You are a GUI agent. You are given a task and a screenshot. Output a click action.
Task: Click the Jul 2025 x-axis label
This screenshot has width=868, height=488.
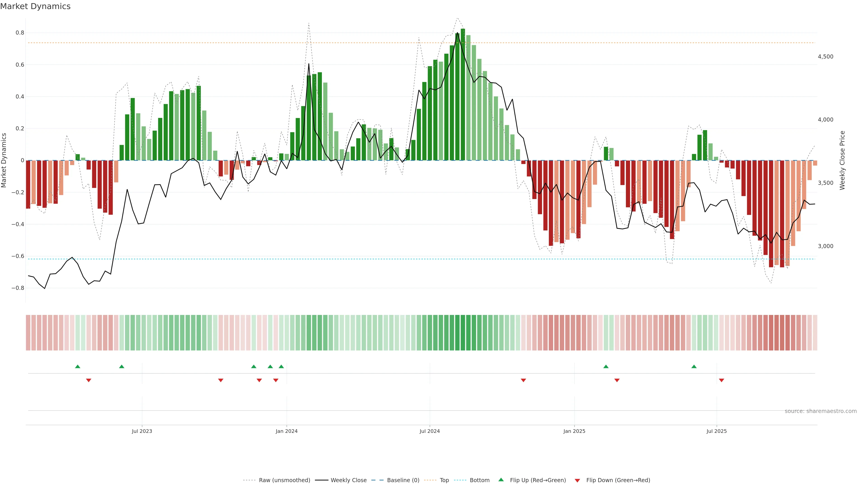[716, 431]
